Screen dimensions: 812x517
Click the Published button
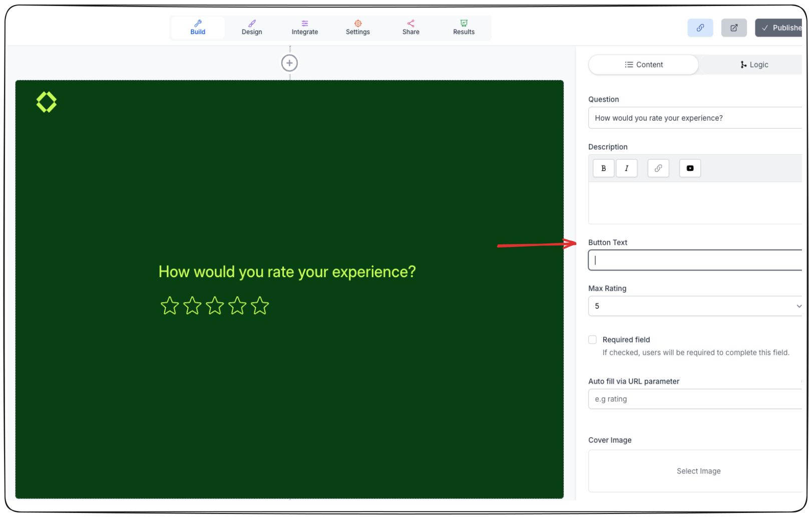(x=779, y=28)
